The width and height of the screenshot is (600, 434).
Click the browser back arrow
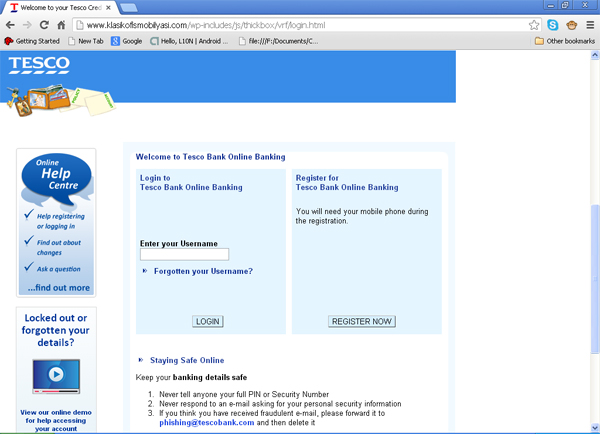(11, 24)
